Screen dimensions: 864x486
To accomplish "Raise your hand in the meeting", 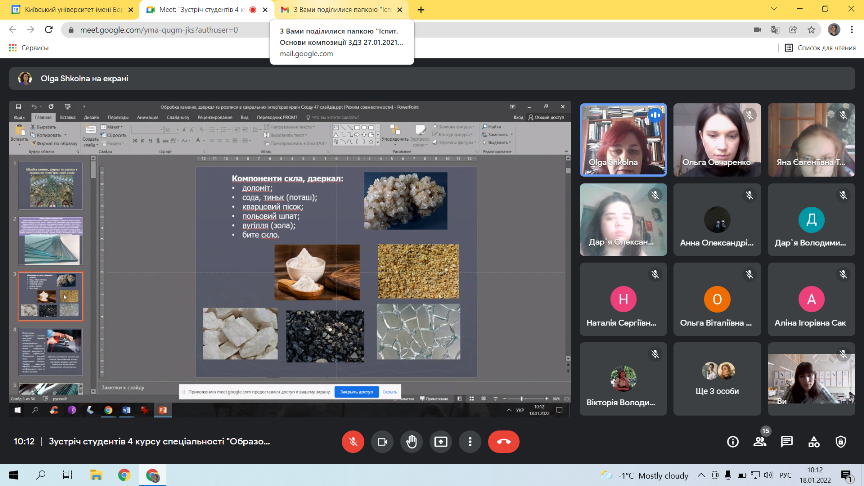I will click(x=411, y=441).
